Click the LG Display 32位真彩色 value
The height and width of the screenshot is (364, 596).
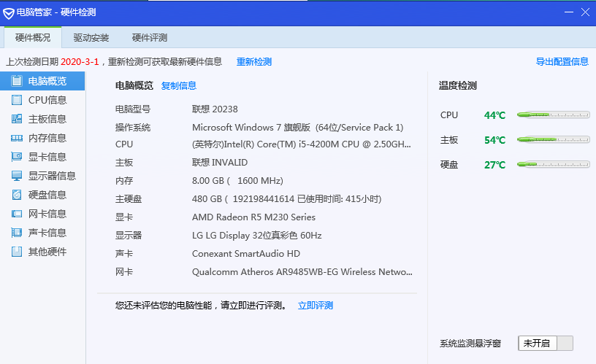pos(256,236)
